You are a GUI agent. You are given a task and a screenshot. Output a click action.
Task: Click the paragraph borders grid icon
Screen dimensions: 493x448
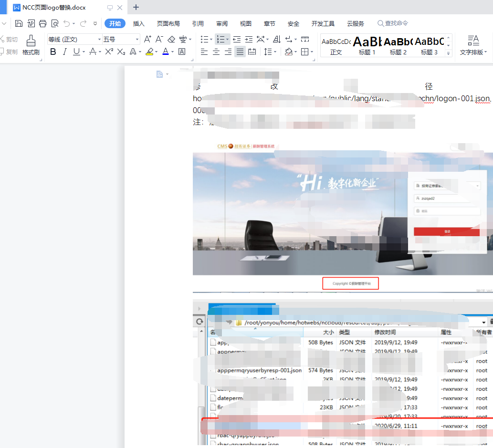[304, 52]
